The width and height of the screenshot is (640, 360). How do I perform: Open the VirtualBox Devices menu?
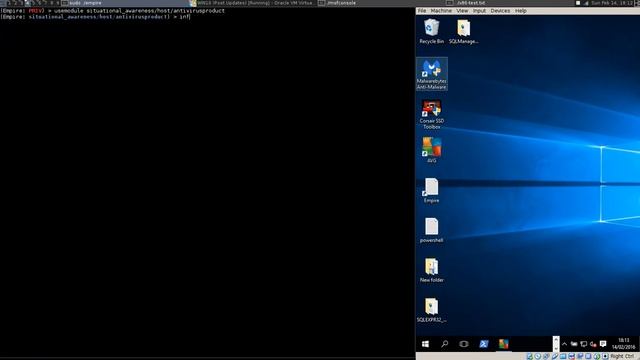click(x=500, y=11)
